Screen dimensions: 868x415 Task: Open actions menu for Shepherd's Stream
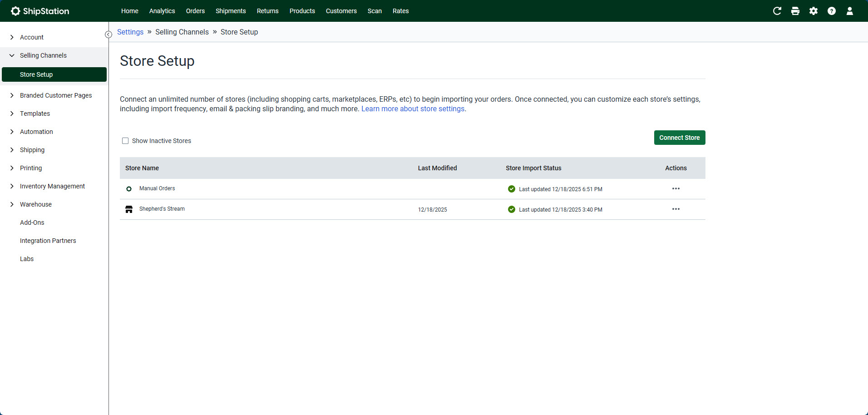676,209
